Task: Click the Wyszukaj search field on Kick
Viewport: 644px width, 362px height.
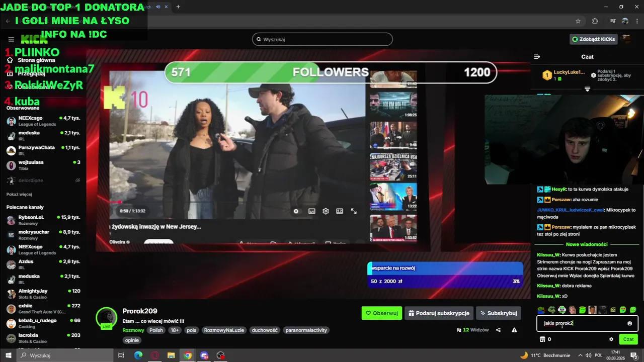Action: coord(323,39)
